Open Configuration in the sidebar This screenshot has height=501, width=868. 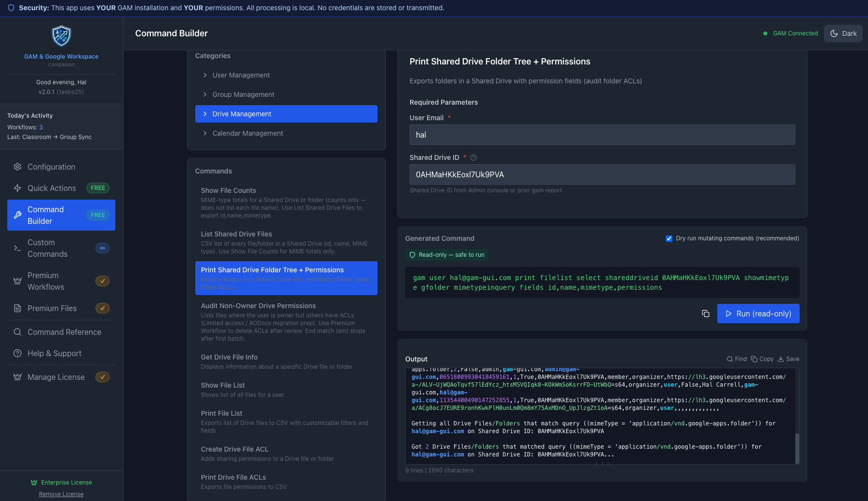(61, 167)
